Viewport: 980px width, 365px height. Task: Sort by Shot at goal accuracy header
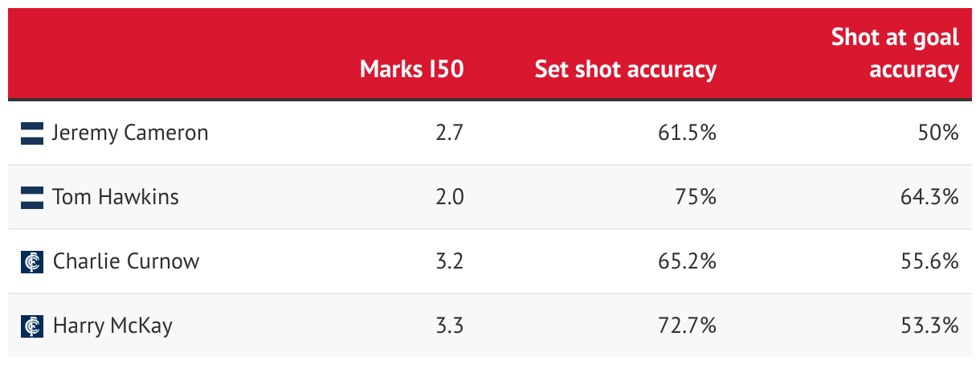click(x=895, y=53)
